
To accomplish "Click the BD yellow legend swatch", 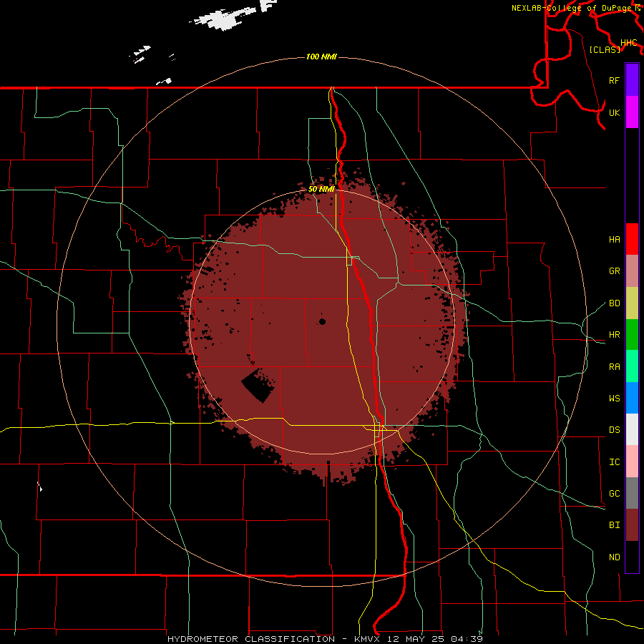I will tap(632, 303).
